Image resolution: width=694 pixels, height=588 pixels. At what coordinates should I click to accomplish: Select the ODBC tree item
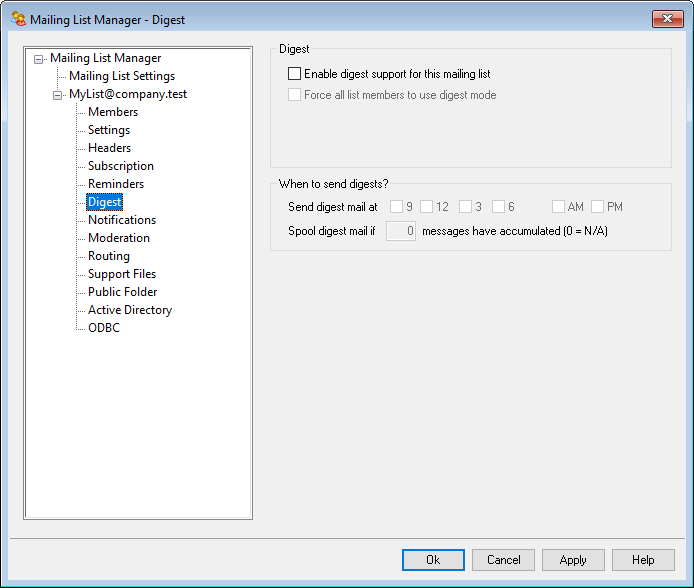pyautogui.click(x=103, y=328)
